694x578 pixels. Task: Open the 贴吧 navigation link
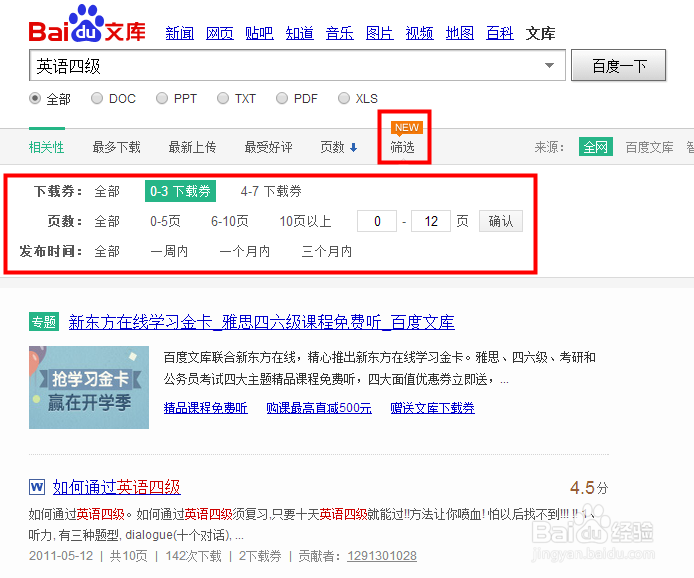pos(259,33)
